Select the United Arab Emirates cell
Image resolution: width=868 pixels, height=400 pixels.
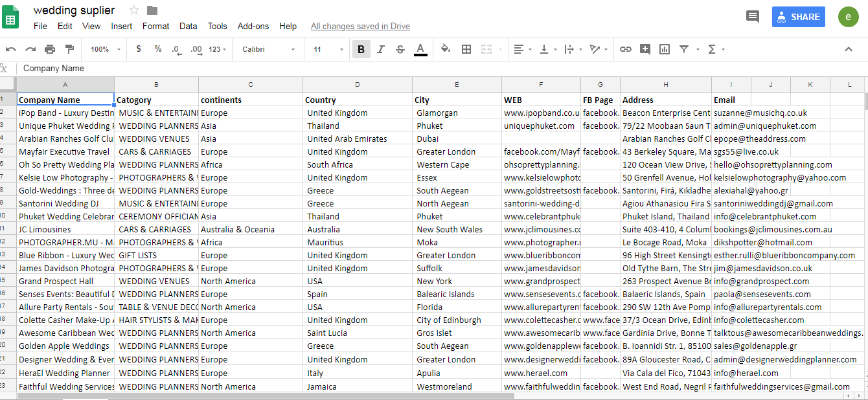(x=358, y=139)
